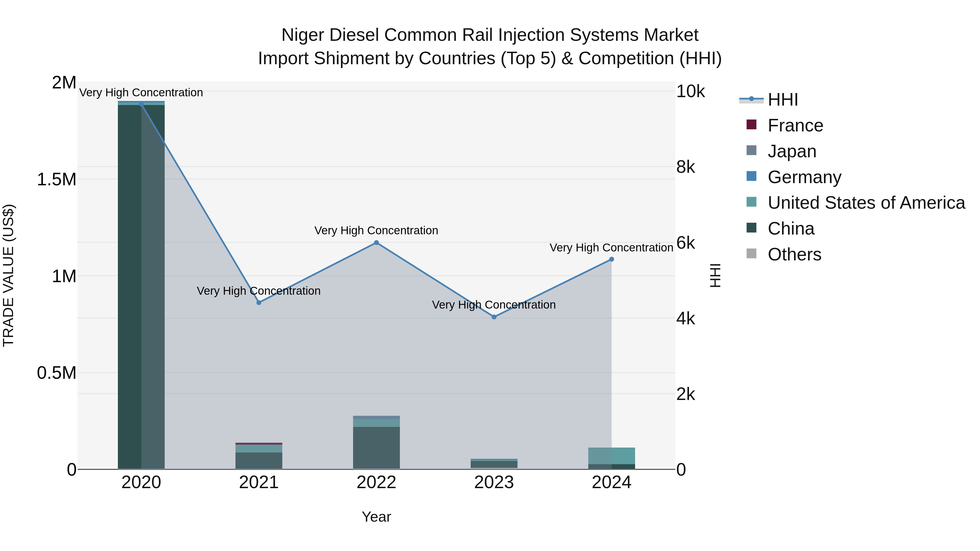Click the France maroon color swatch
Image resolution: width=980 pixels, height=551 pixels.
[751, 124]
